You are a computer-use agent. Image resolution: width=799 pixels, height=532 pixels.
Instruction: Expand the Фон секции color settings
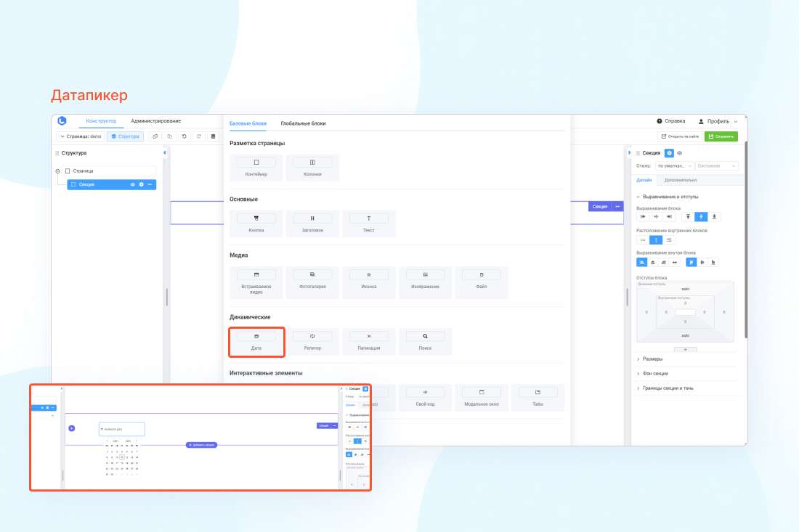(x=656, y=373)
